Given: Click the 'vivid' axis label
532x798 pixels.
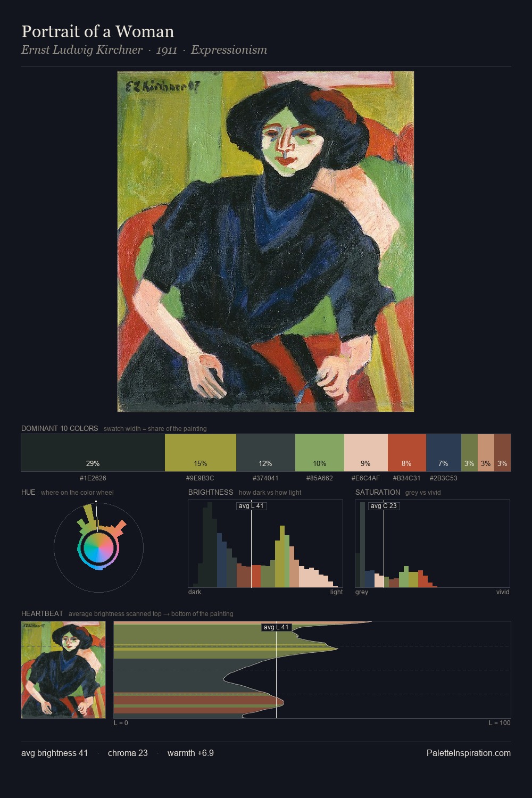Looking at the screenshot, I should point(503,592).
